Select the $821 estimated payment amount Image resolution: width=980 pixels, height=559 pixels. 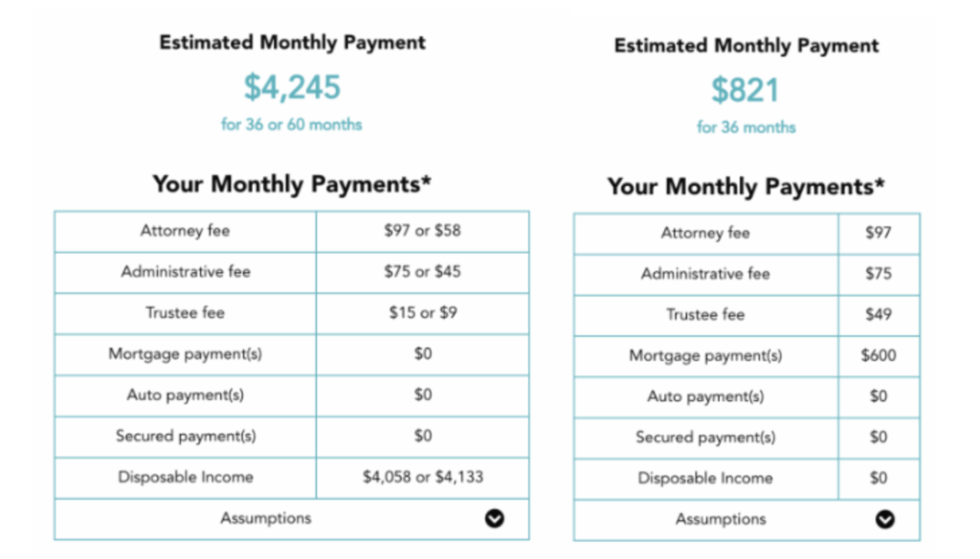(746, 90)
